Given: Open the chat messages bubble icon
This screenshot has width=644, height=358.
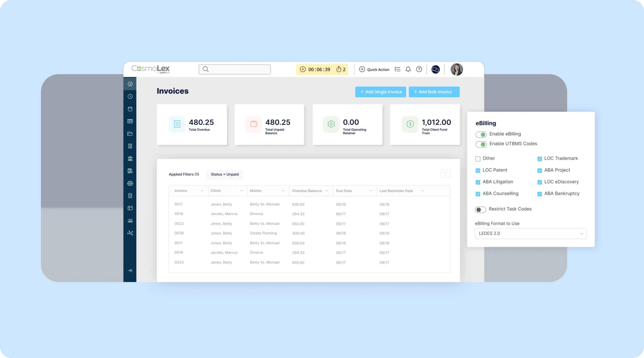Looking at the screenshot, I should pos(436,69).
